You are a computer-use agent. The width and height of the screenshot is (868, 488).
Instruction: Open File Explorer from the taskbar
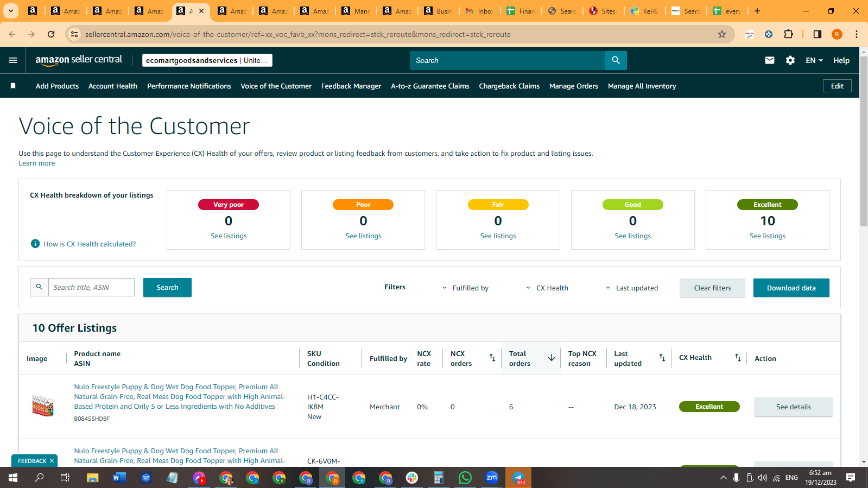[93, 478]
